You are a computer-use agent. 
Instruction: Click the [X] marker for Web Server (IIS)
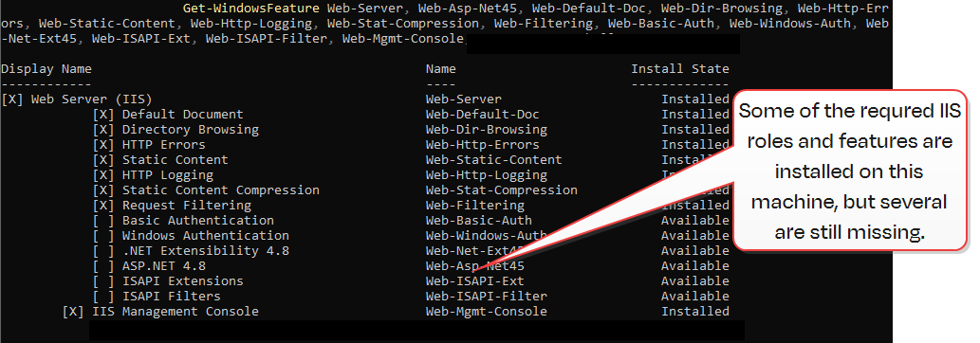(x=12, y=99)
